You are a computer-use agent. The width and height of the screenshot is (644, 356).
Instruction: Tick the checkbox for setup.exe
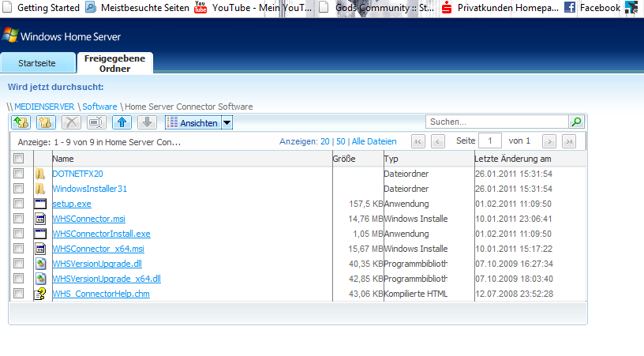[19, 204]
